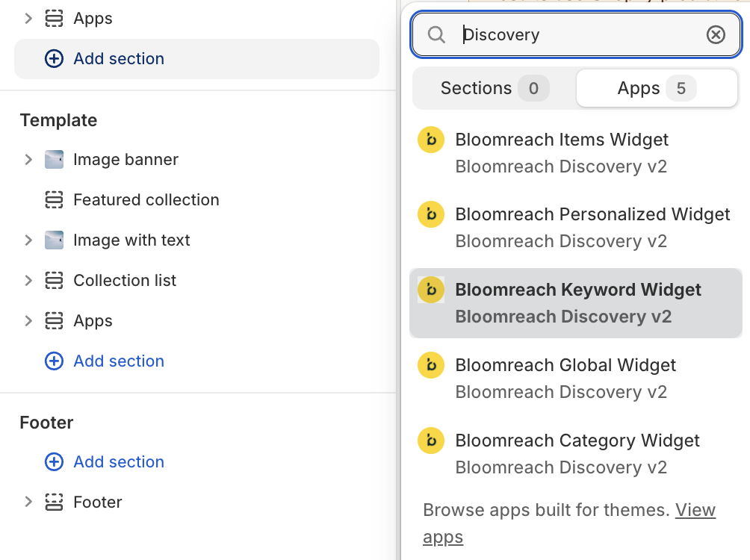Select the Image banner row

click(196, 159)
